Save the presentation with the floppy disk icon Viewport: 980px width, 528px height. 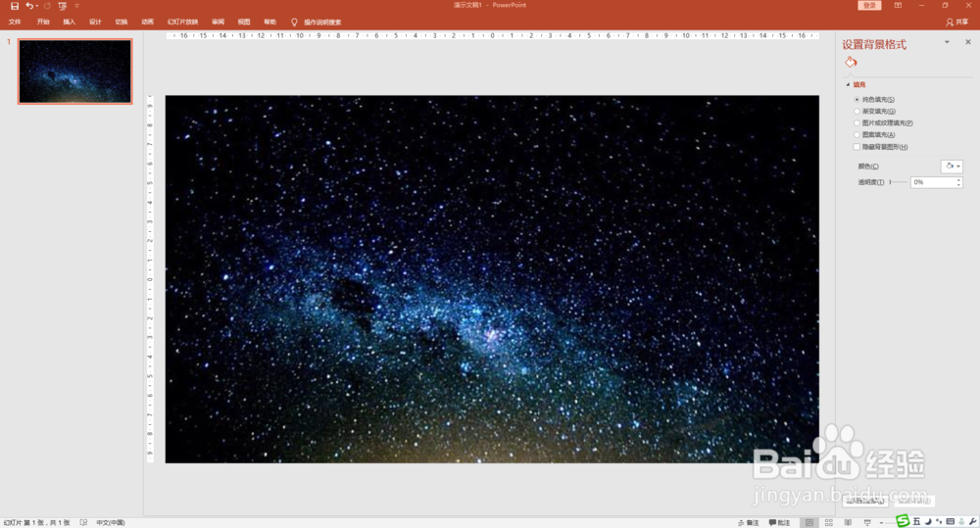(x=15, y=6)
